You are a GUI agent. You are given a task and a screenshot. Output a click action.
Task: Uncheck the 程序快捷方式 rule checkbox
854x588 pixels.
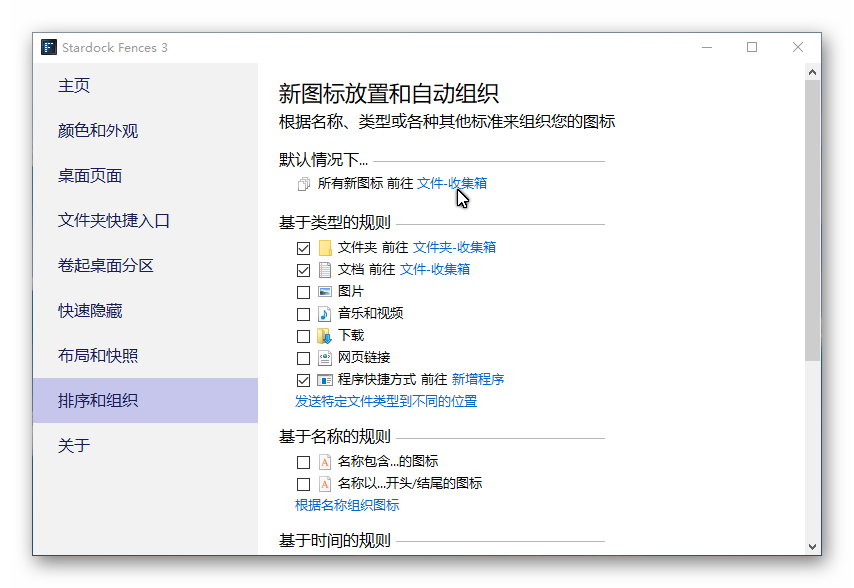click(303, 380)
